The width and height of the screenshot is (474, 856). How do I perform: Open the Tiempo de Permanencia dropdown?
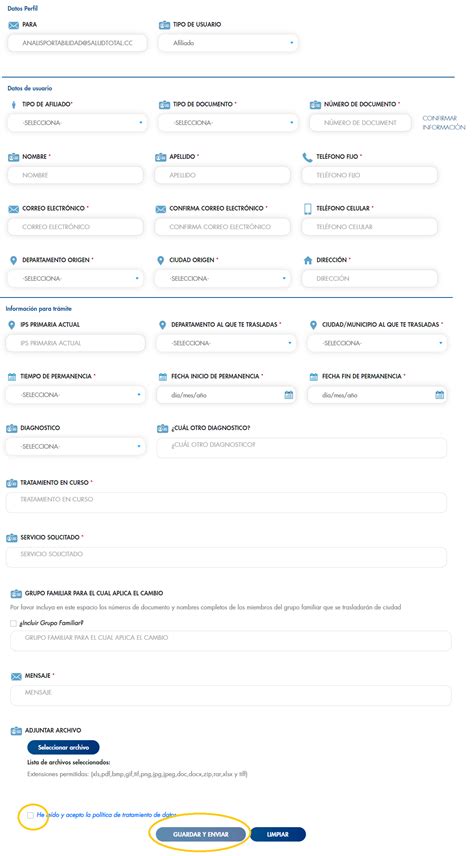(75, 395)
